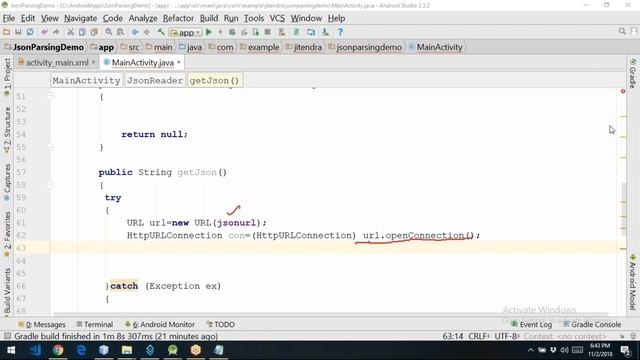640x360 pixels.
Task: Click the 63:14 cursor position indicator
Action: pyautogui.click(x=453, y=336)
